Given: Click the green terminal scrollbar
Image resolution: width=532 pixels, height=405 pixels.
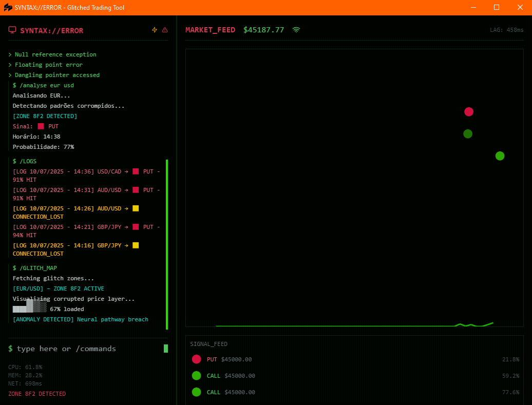Looking at the screenshot, I should tap(166, 244).
